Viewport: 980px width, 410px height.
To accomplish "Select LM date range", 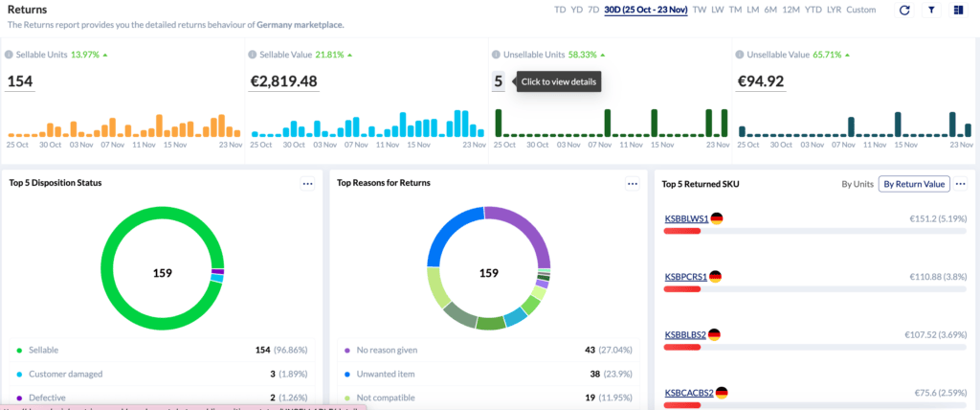I will coord(752,10).
